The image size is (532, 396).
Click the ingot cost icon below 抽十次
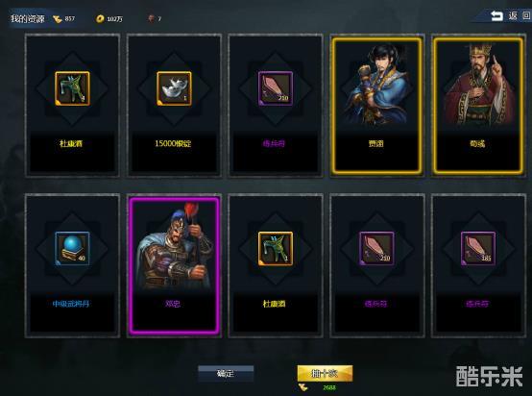coord(303,387)
